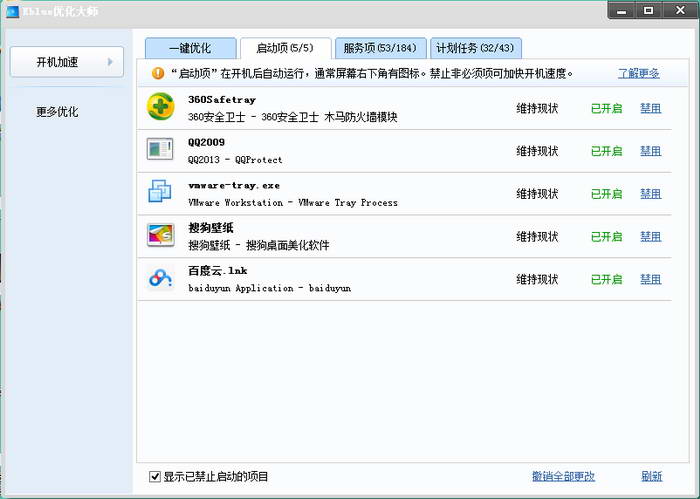The height and width of the screenshot is (499, 700).
Task: Click 已开启 status of QQ2009
Action: [x=606, y=151]
